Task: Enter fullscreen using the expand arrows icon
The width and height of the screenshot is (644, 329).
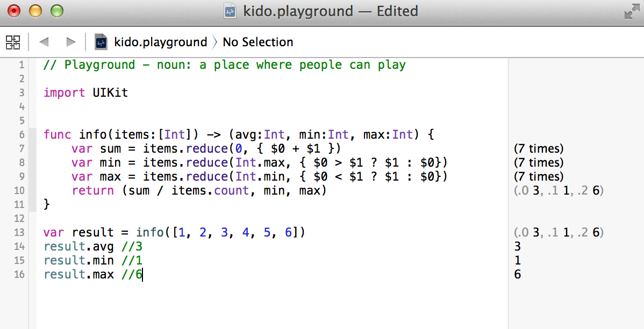Action: click(x=633, y=10)
